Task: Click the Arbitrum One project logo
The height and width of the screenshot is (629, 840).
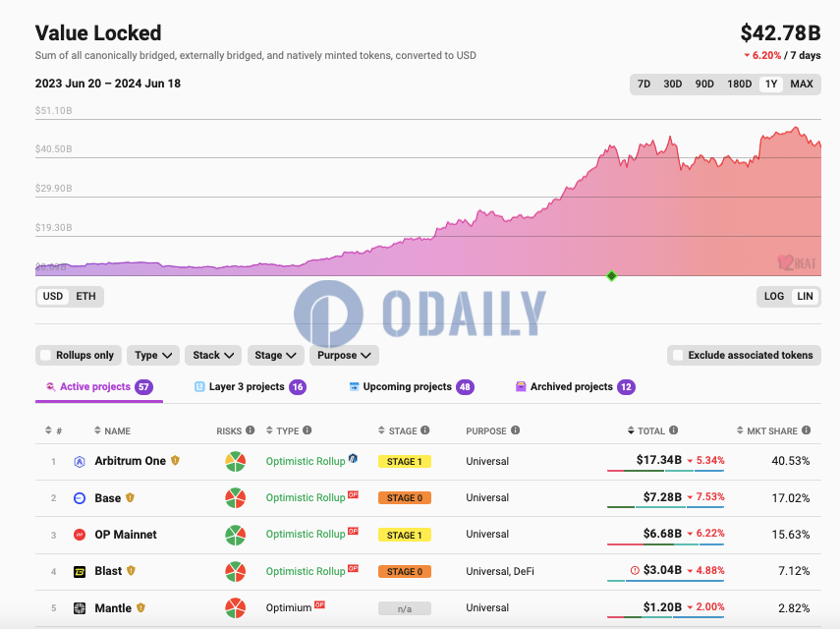Action: [80, 461]
